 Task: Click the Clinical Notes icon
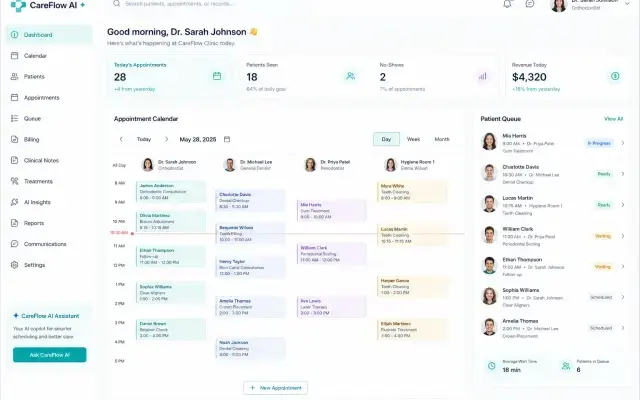[14, 160]
